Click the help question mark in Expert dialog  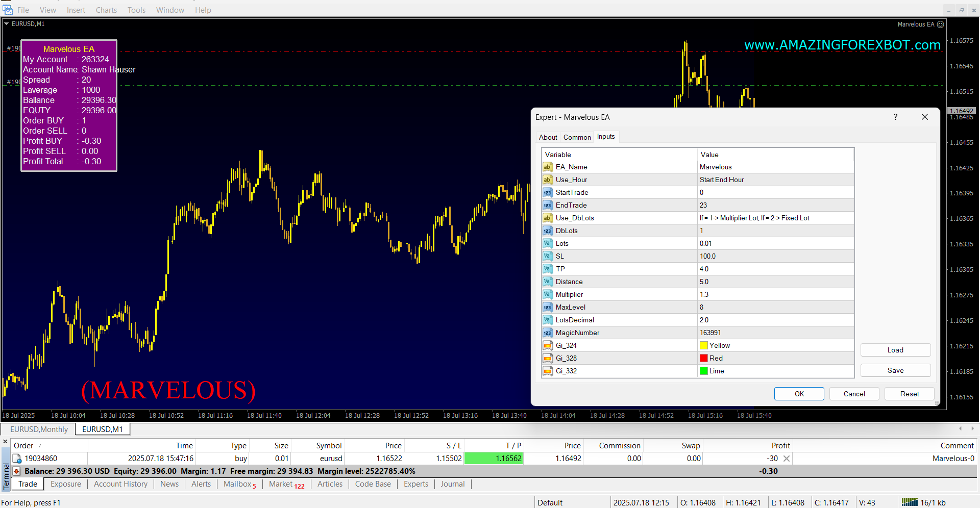point(895,117)
